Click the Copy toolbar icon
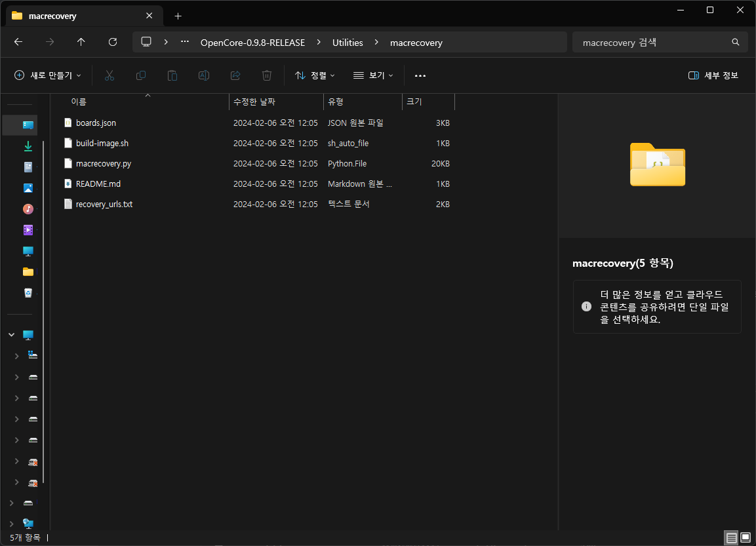 click(x=141, y=75)
